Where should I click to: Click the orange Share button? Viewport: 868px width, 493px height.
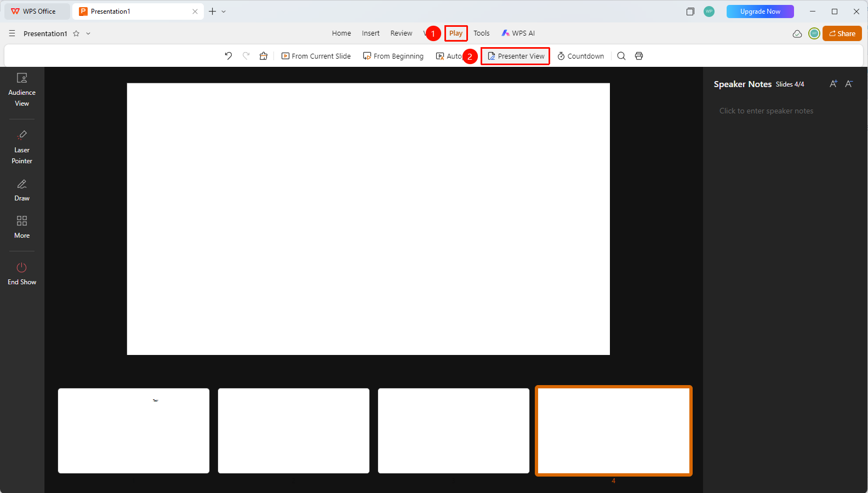point(842,33)
